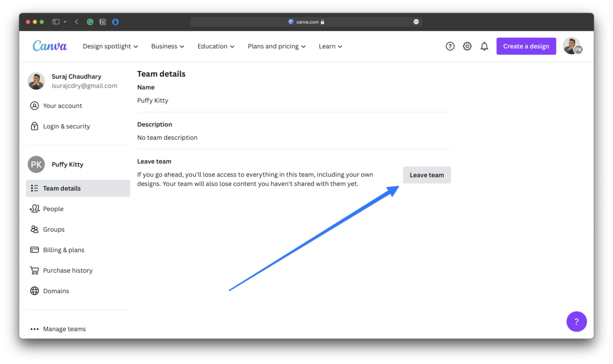Click the No team description text
The image size is (613, 364).
tap(168, 137)
